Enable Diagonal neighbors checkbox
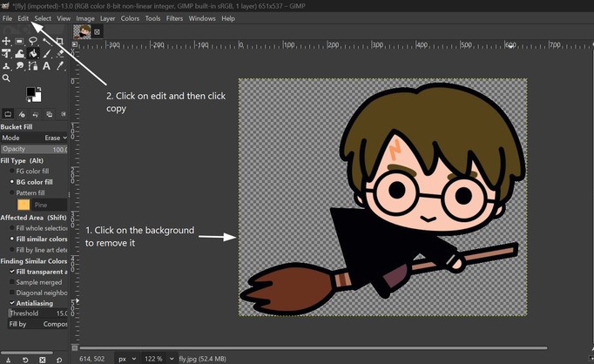Image resolution: width=594 pixels, height=364 pixels. 12,293
